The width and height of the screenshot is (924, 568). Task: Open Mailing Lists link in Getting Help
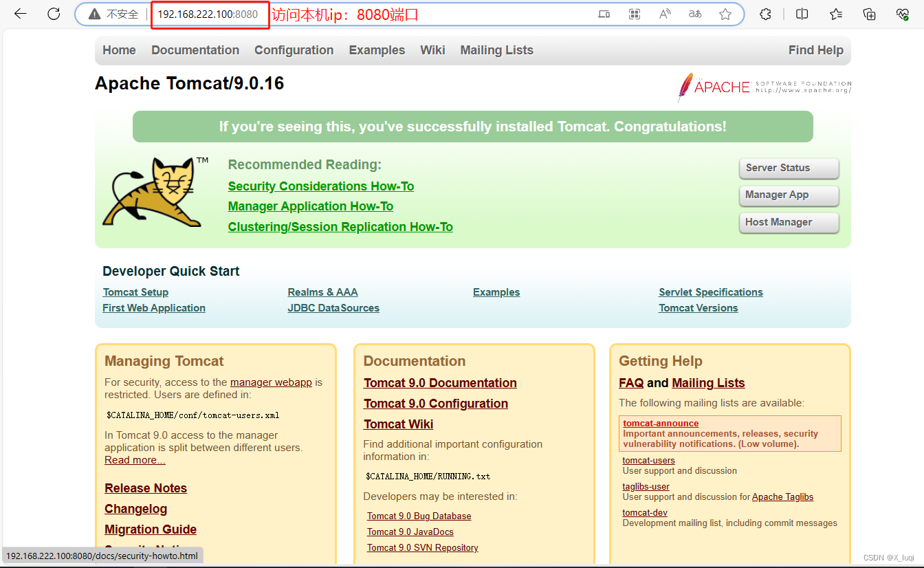(x=708, y=383)
